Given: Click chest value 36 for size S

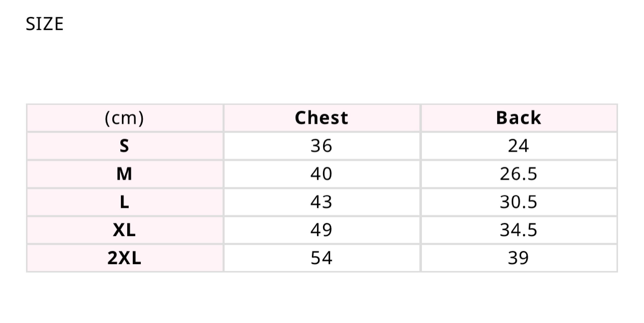Looking at the screenshot, I should (x=321, y=146).
